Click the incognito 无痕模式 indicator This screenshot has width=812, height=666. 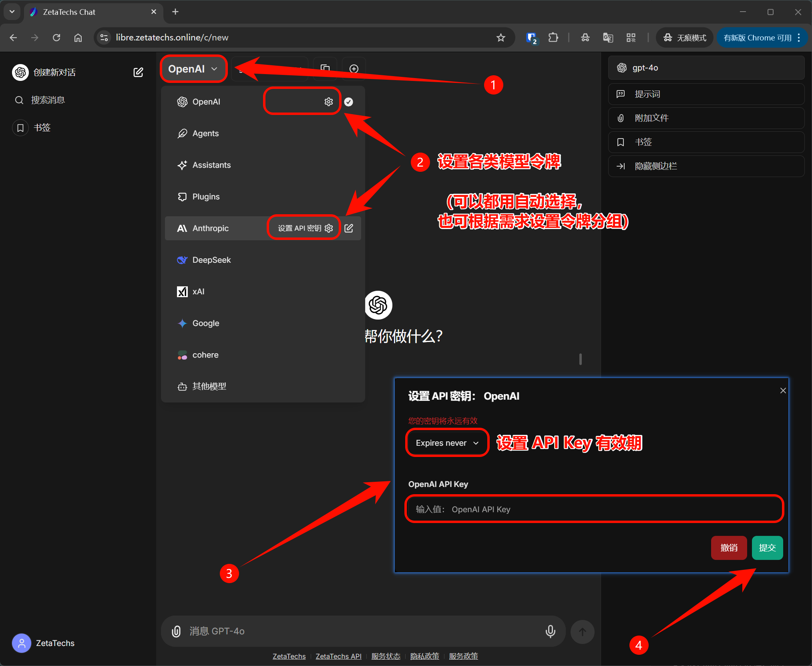[685, 38]
